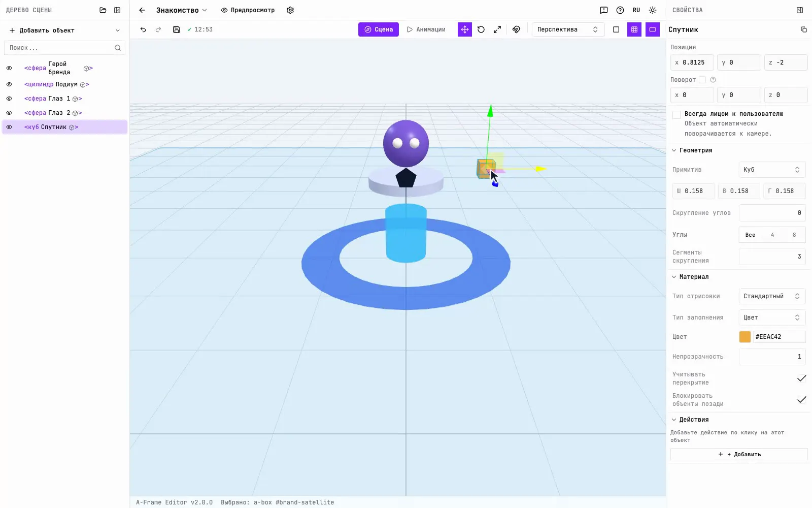Open the Тип заполнения dropdown
This screenshot has height=508, width=812.
772,317
